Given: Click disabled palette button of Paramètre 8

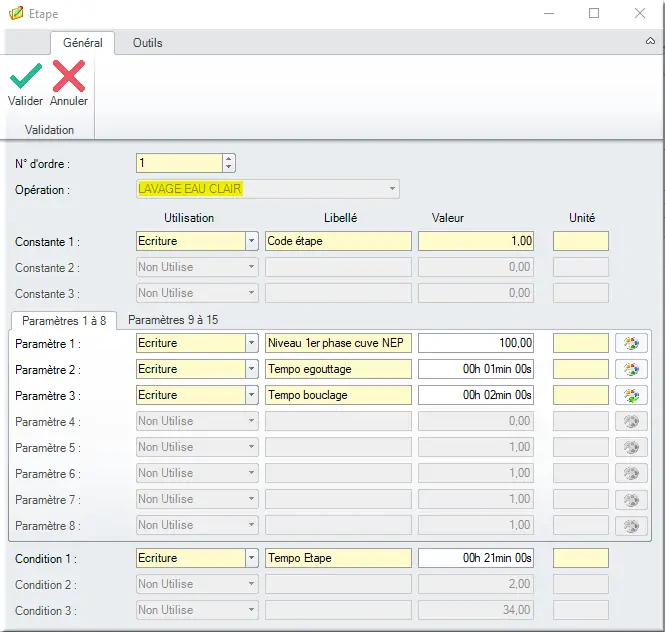Looking at the screenshot, I should pos(631,526).
